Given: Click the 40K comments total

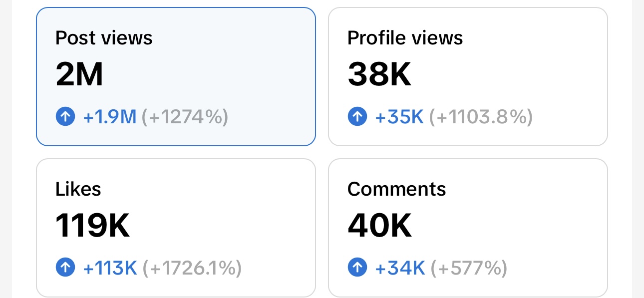Looking at the screenshot, I should click(x=380, y=226).
